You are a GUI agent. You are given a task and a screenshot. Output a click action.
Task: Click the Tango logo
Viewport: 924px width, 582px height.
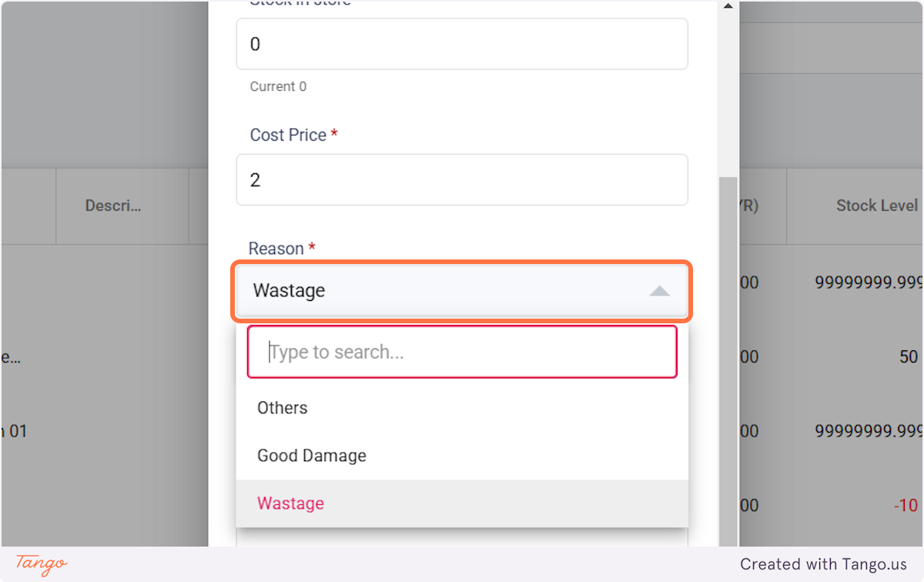(x=42, y=564)
